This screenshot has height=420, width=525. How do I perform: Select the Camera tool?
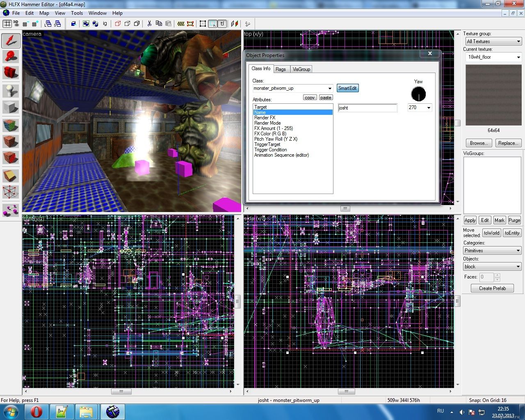coord(11,73)
